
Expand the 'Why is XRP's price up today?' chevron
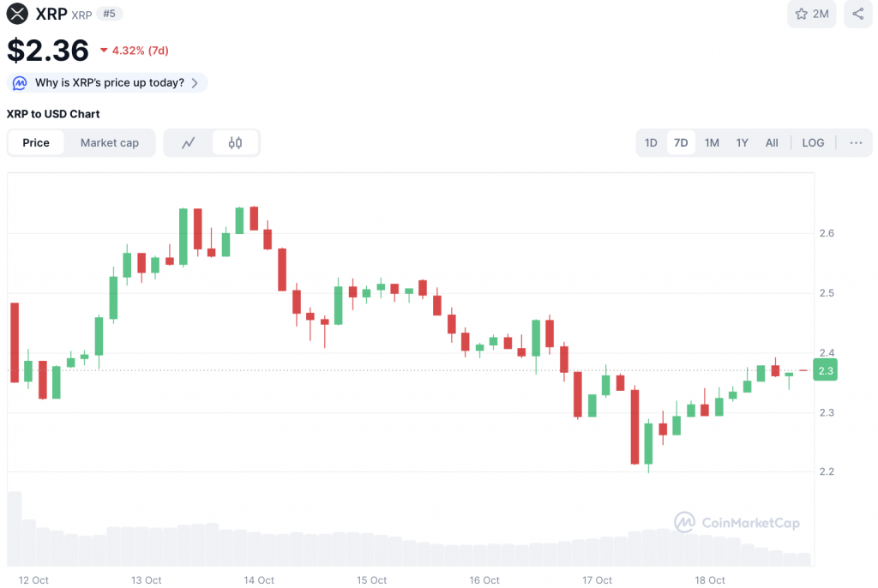click(x=195, y=83)
